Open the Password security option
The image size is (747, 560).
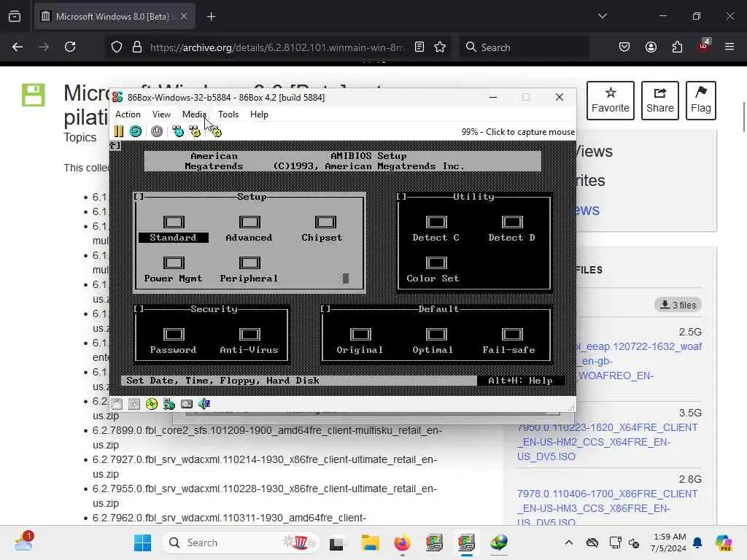tap(174, 341)
